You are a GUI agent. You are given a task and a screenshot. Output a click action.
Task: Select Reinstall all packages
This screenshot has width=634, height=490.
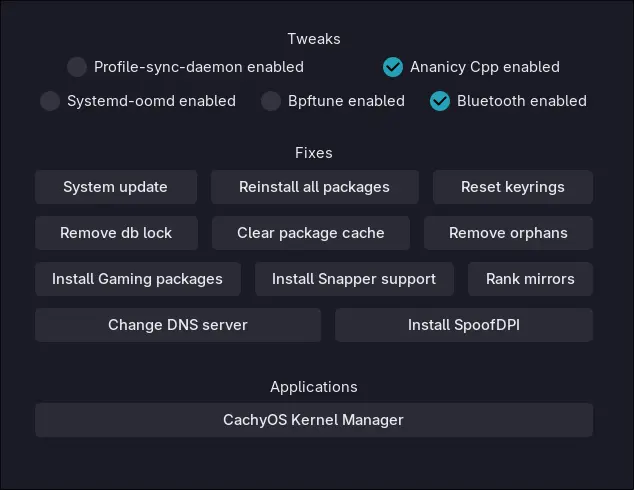(315, 187)
